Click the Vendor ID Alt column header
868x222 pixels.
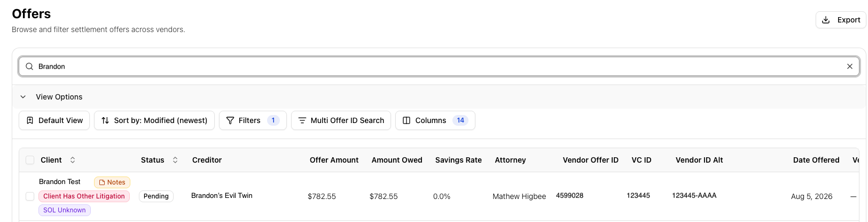[x=699, y=160]
